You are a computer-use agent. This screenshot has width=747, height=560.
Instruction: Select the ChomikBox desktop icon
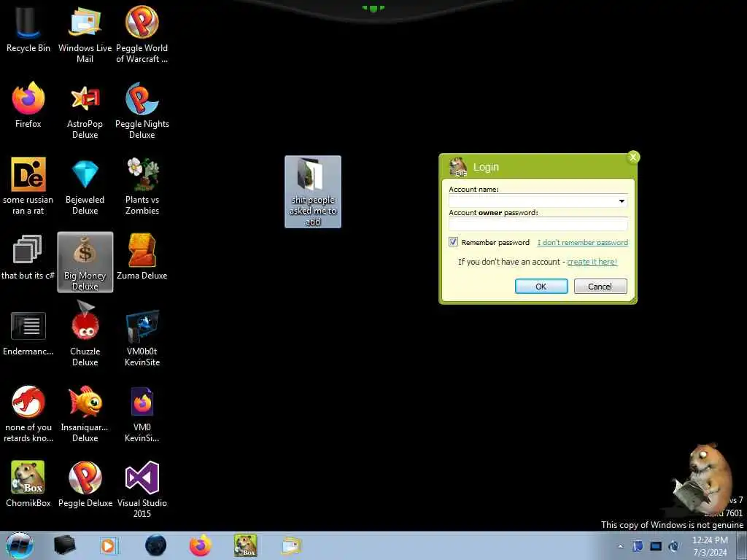(28, 484)
